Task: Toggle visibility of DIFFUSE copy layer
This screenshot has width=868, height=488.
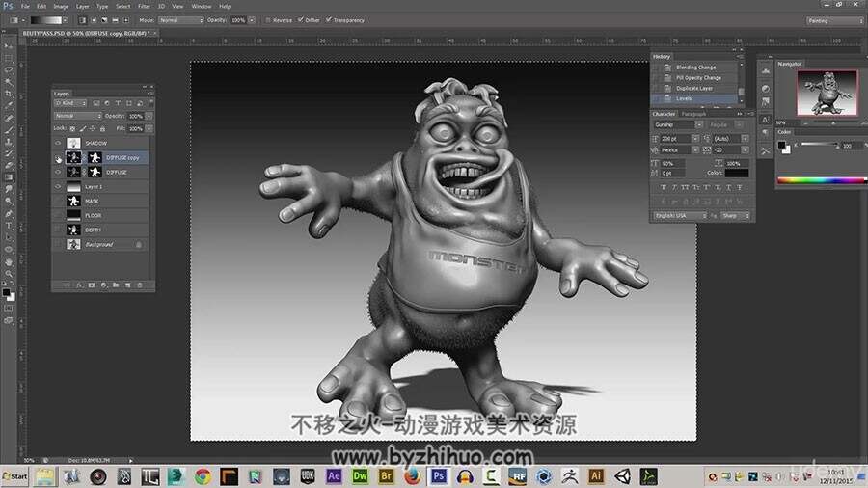Action: click(58, 158)
